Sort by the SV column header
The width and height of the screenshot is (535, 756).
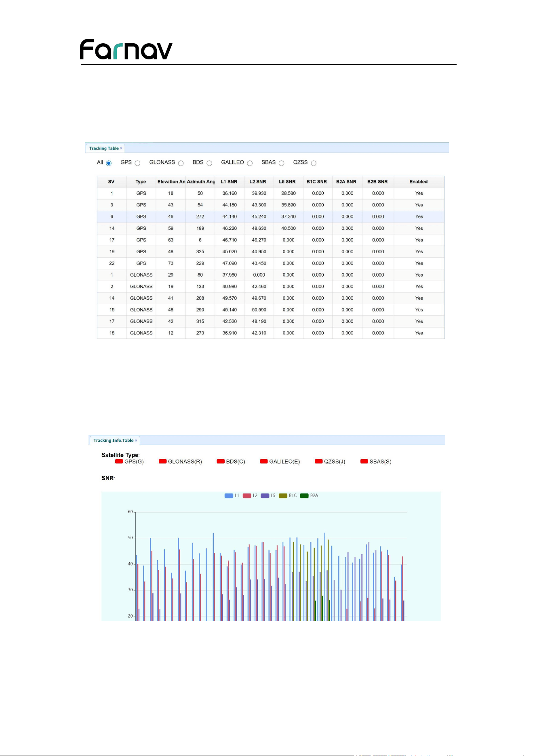pos(112,182)
